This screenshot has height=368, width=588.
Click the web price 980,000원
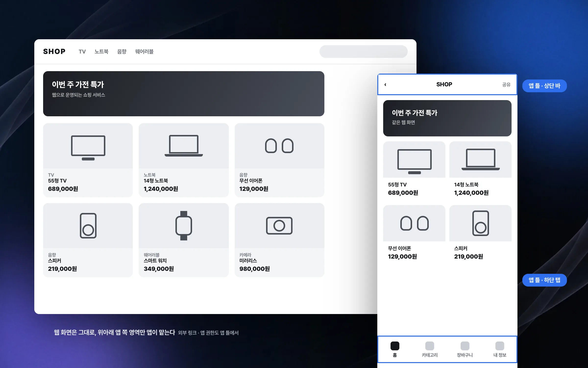255,269
